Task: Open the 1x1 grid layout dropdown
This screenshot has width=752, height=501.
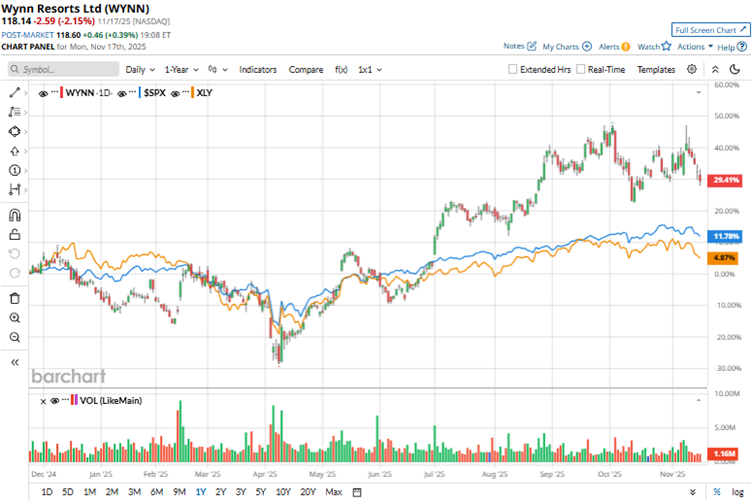Action: coord(370,70)
